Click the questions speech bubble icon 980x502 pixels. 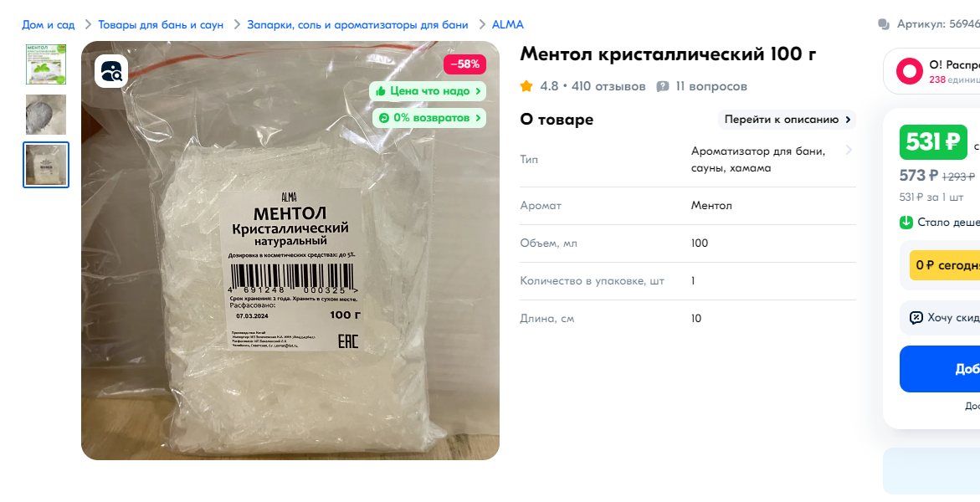click(663, 87)
